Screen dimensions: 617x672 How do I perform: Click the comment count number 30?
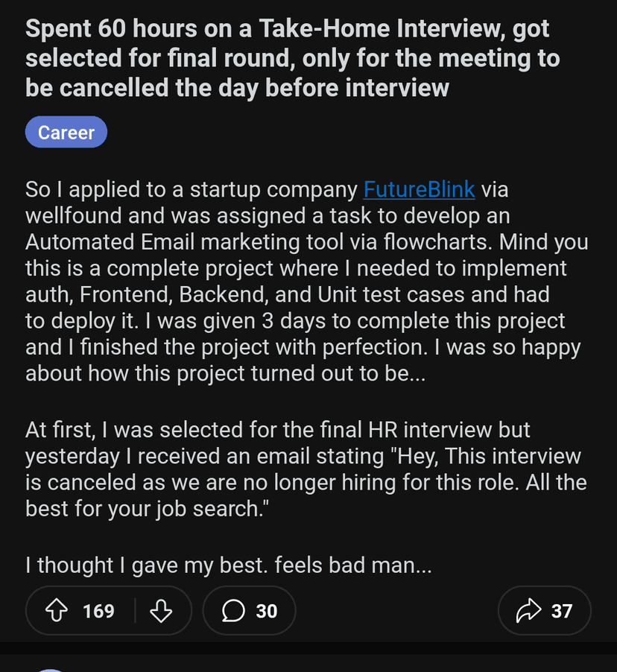coord(267,611)
